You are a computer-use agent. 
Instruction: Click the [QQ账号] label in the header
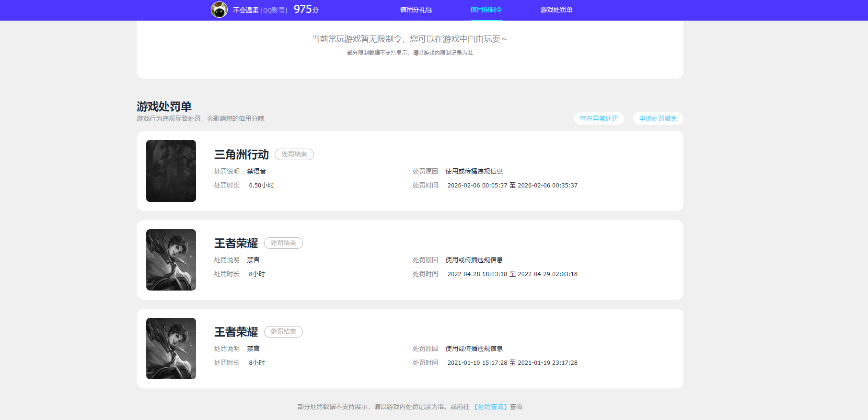click(x=274, y=10)
